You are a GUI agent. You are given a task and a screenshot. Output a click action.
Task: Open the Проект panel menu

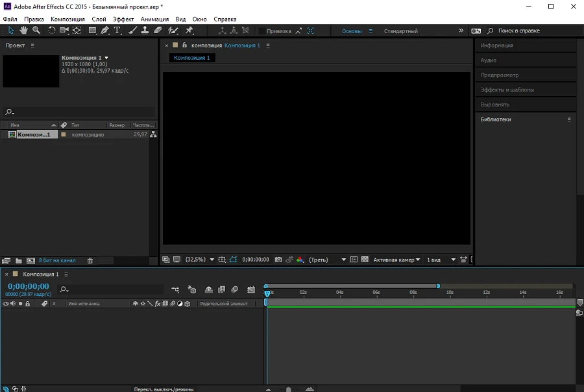point(32,45)
